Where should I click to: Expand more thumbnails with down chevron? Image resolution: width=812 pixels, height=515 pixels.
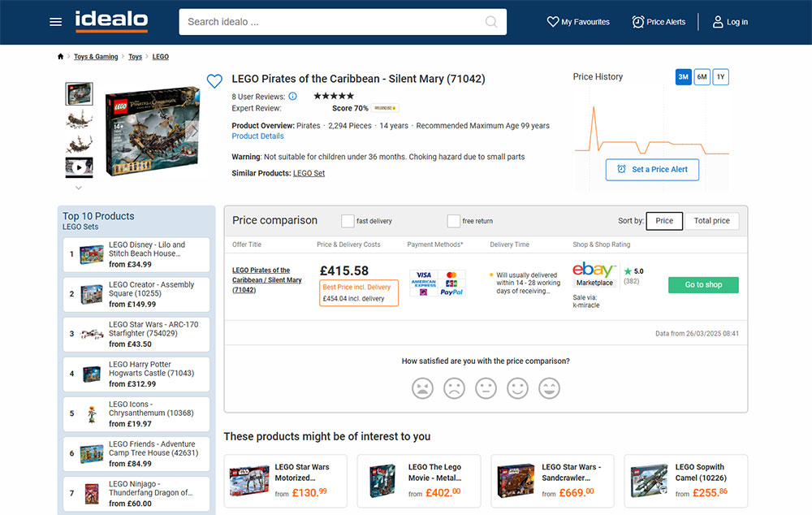coord(79,188)
